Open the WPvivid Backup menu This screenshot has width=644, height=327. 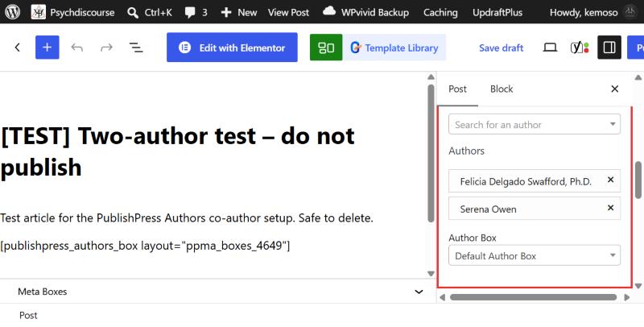pyautogui.click(x=365, y=12)
